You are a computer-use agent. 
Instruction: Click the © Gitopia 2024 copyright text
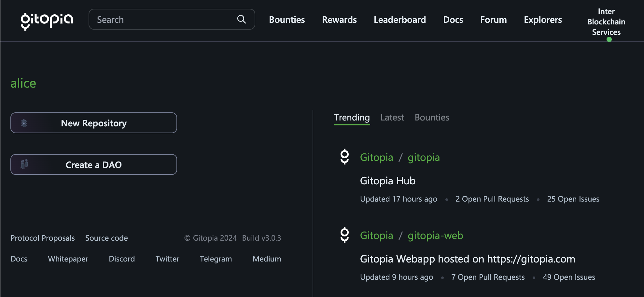tap(210, 238)
